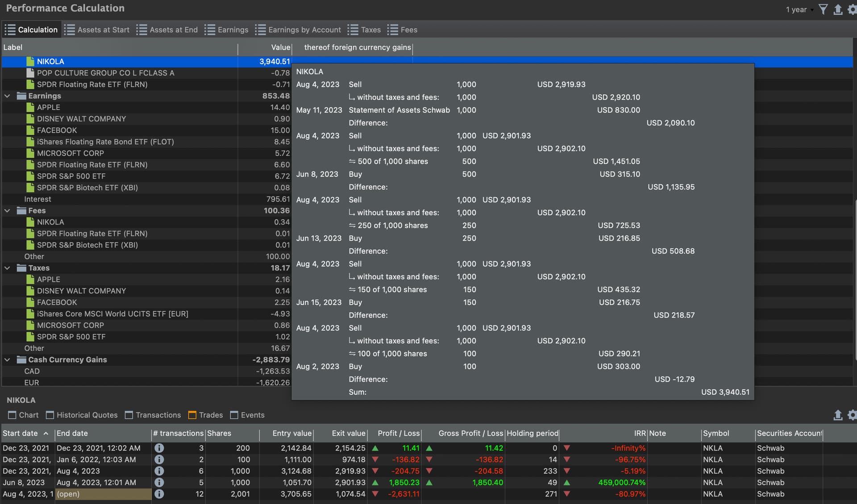The image size is (857, 504).
Task: Click the Fees folder icon
Action: 21,211
